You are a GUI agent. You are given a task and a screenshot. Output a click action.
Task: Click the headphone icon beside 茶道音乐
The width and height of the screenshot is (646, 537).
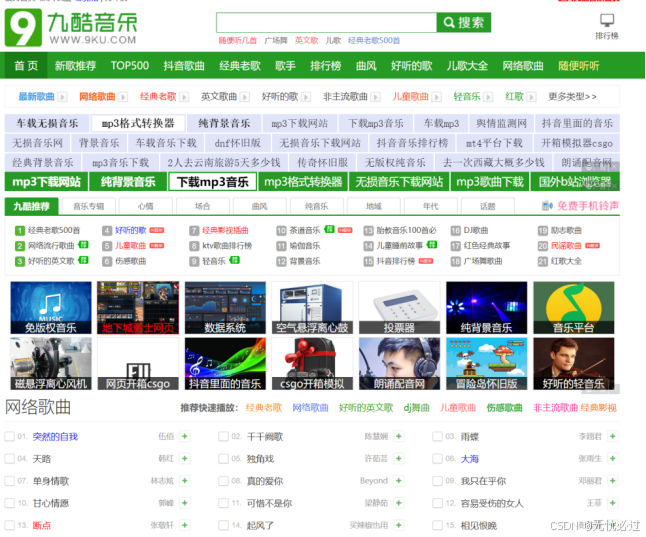[x=329, y=229]
